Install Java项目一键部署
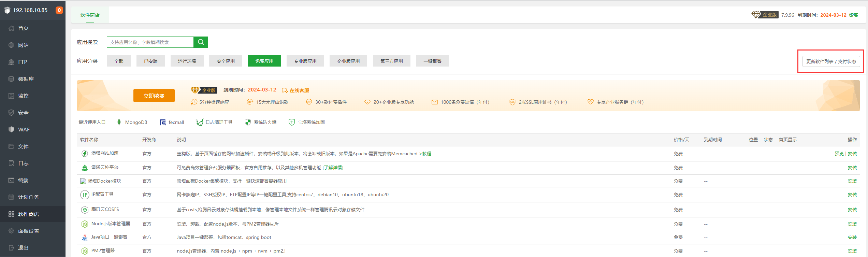 (x=852, y=237)
